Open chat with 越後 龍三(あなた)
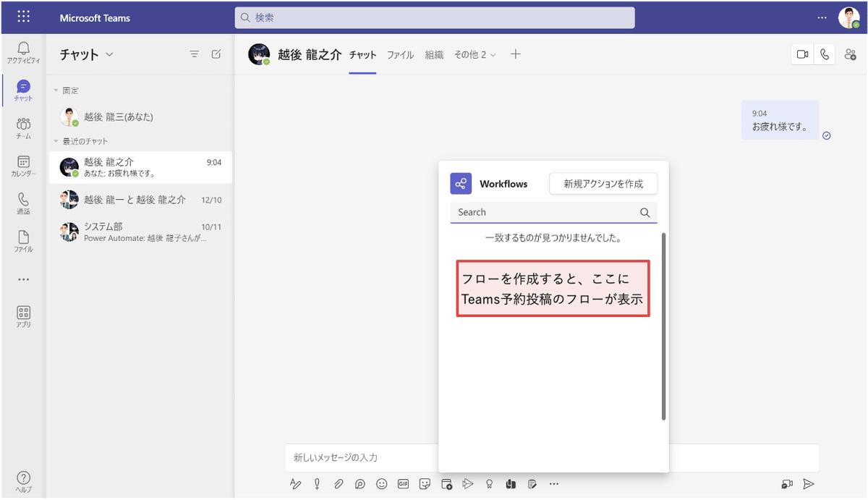Image resolution: width=868 pixels, height=500 pixels. [141, 116]
